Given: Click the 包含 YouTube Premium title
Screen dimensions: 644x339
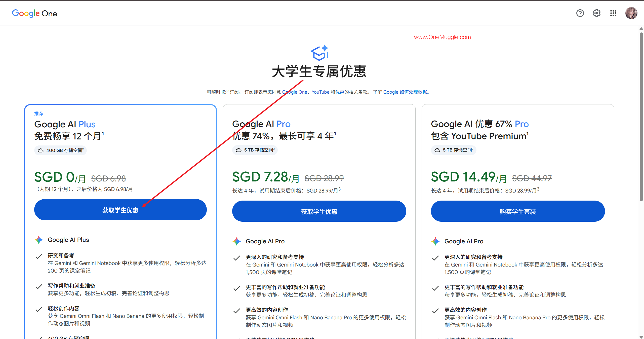Looking at the screenshot, I should pos(480,136).
